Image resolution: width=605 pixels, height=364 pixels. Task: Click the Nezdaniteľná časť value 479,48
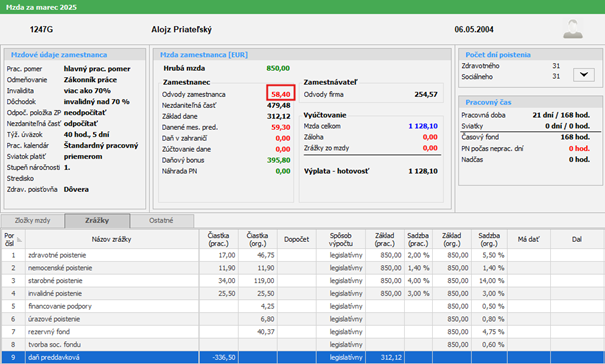click(279, 105)
